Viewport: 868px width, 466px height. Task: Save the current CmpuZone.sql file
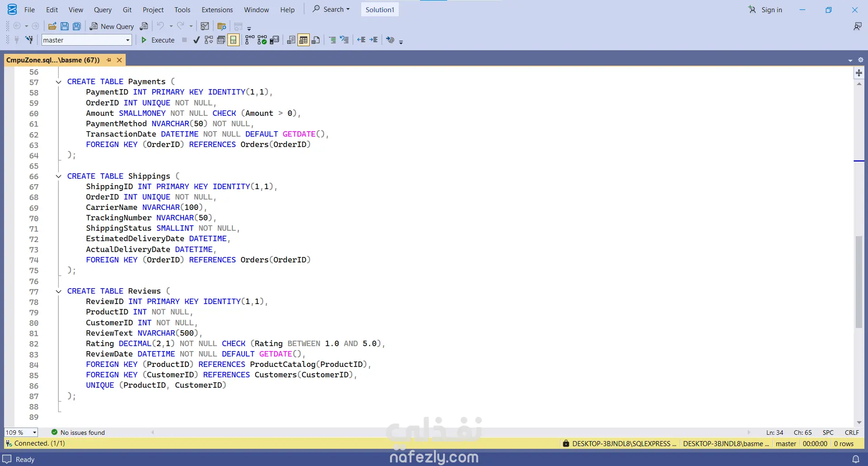point(65,26)
